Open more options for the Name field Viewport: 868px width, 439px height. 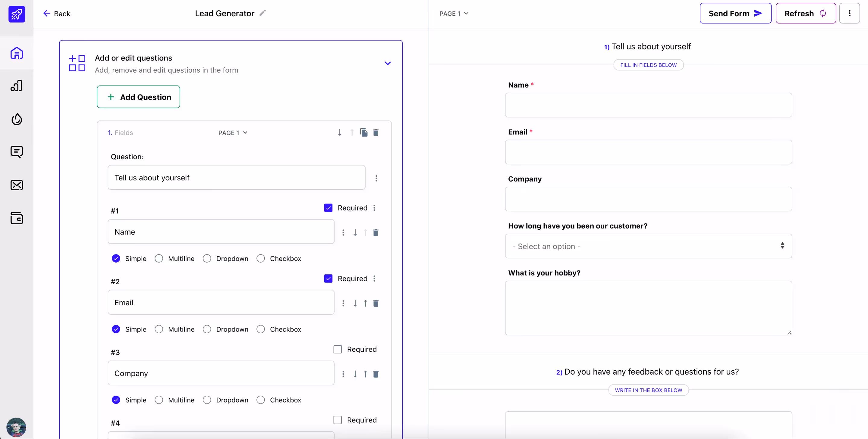click(343, 232)
